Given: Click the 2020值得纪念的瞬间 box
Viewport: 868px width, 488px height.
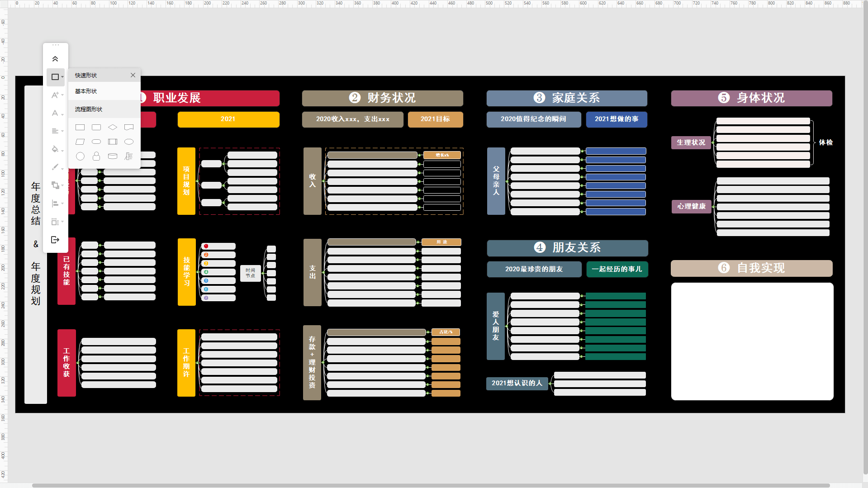Looking at the screenshot, I should (x=534, y=119).
